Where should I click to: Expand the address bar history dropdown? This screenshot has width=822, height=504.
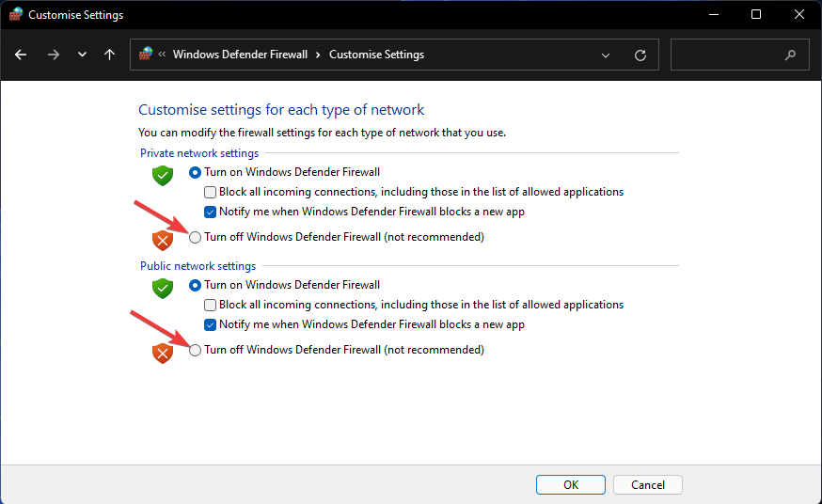(606, 55)
